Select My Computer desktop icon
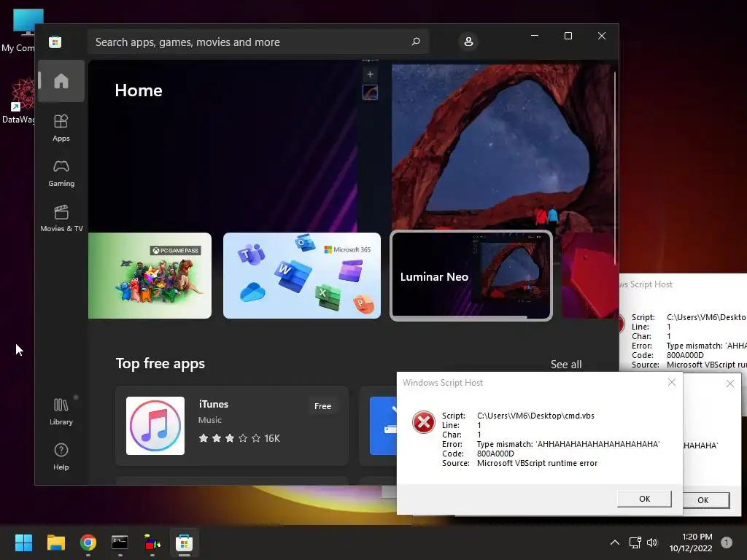 18,30
